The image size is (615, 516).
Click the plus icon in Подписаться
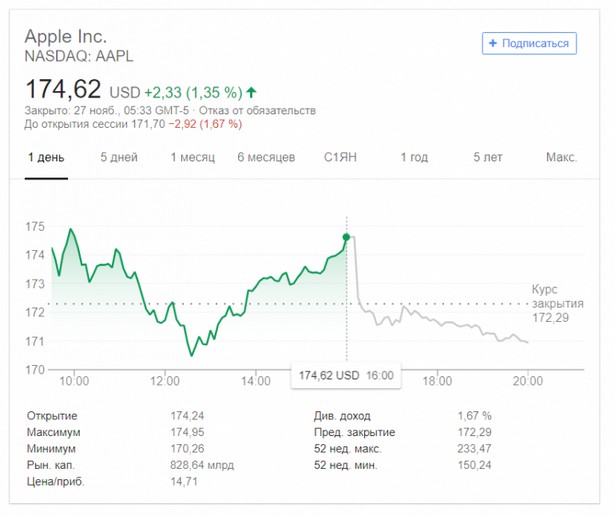[x=493, y=43]
